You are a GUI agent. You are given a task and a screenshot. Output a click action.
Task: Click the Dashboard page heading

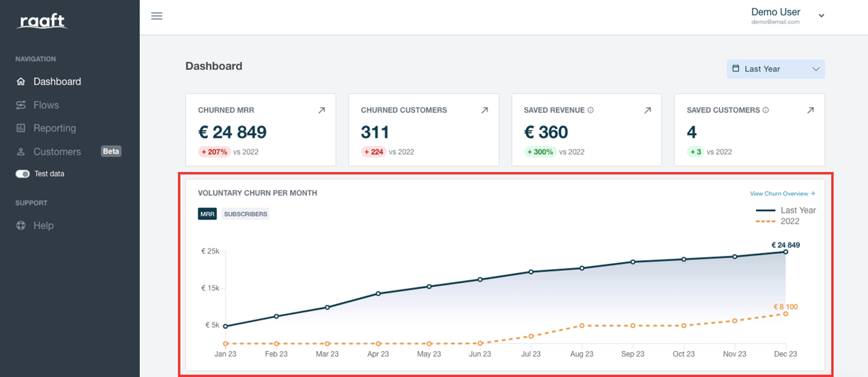214,66
